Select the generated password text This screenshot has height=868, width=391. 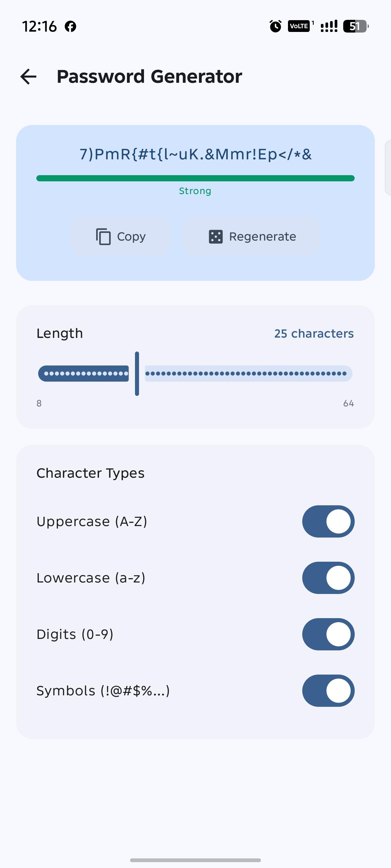tap(196, 154)
